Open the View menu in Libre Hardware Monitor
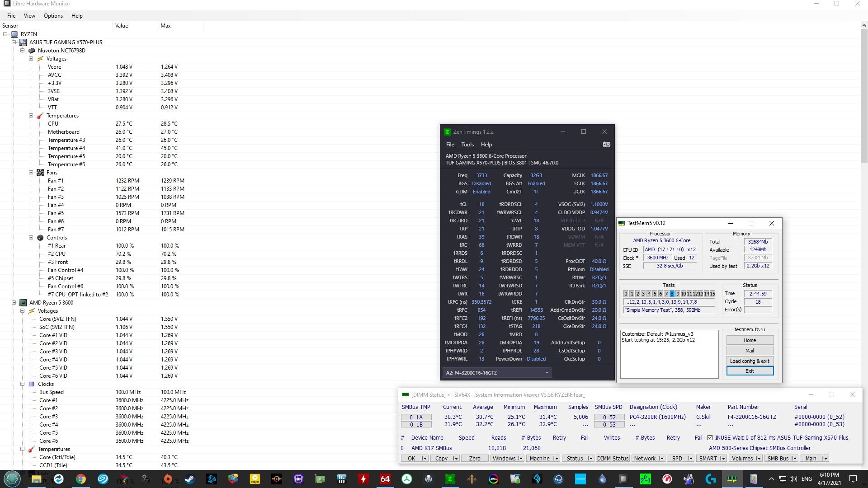 pyautogui.click(x=29, y=16)
